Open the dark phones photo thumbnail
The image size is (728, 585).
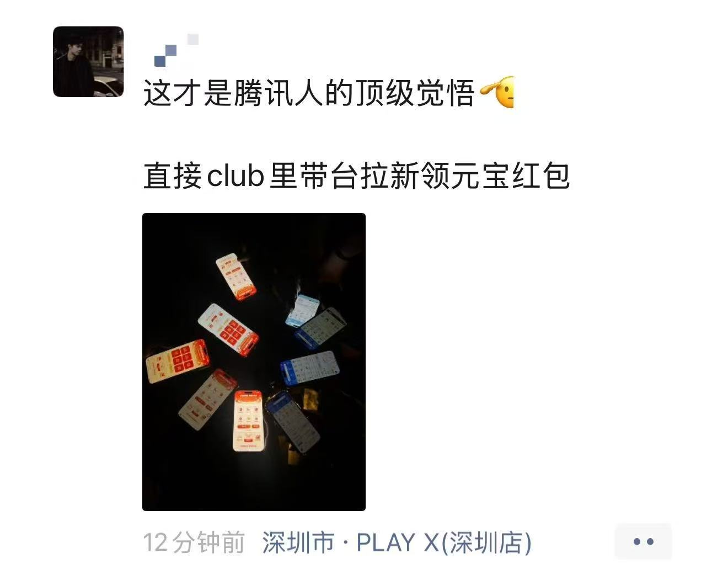coord(254,362)
